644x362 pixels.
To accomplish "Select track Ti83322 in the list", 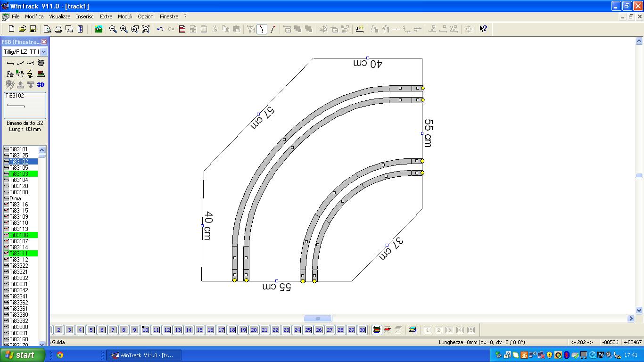I will click(x=21, y=266).
